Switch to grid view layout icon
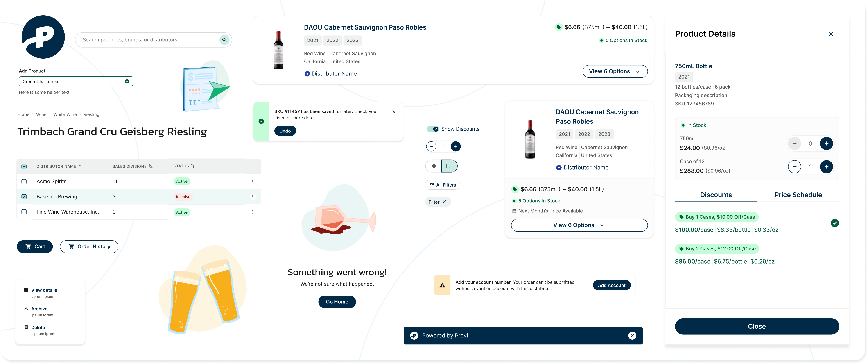The image size is (868, 364). 434,166
